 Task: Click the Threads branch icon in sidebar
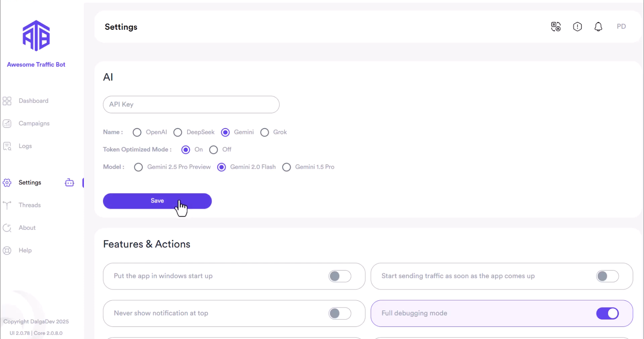tap(7, 205)
